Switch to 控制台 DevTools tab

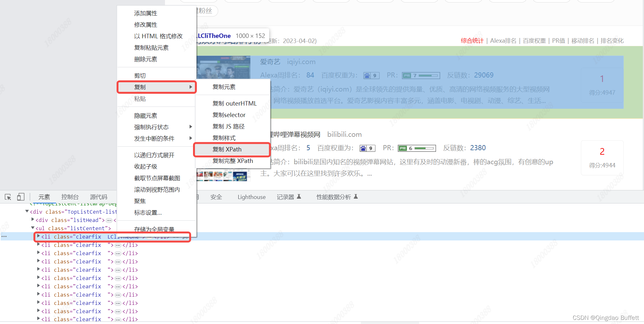pyautogui.click(x=70, y=197)
